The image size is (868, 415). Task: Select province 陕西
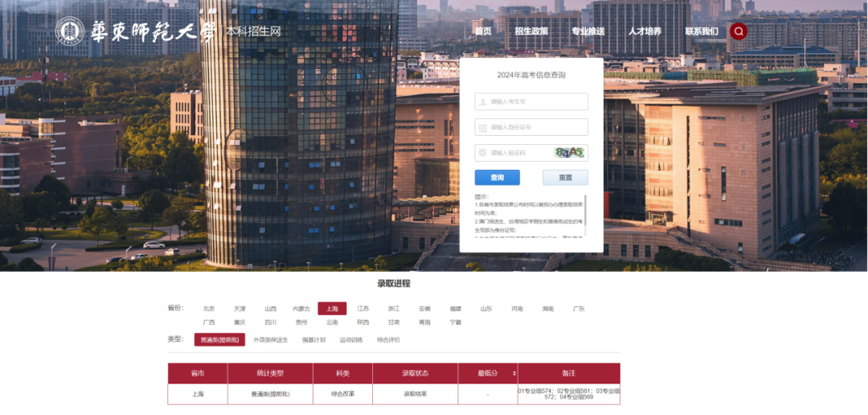[362, 322]
